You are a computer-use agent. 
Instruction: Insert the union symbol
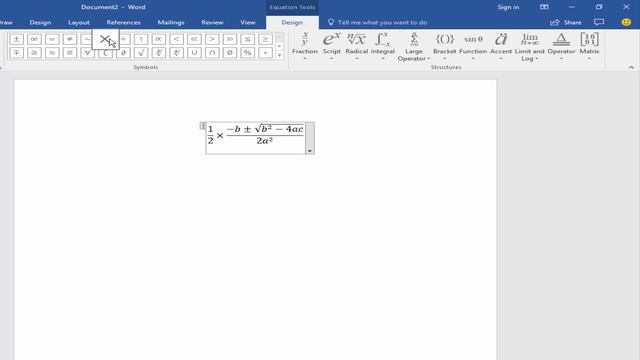point(194,53)
